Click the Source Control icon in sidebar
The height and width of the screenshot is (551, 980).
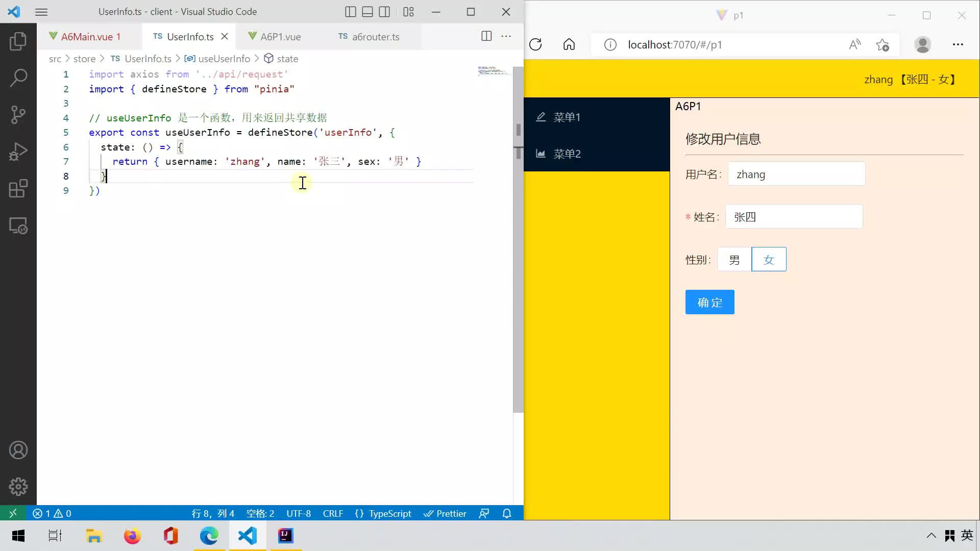tap(18, 114)
